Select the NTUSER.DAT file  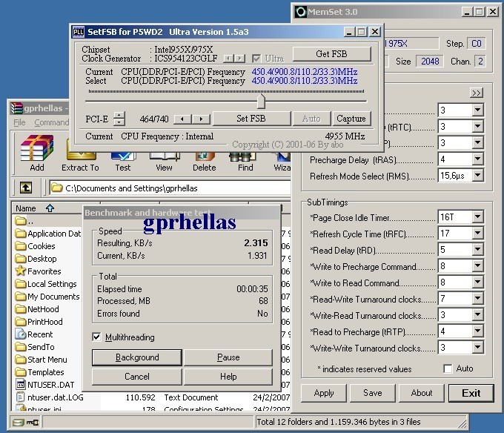coord(45,385)
